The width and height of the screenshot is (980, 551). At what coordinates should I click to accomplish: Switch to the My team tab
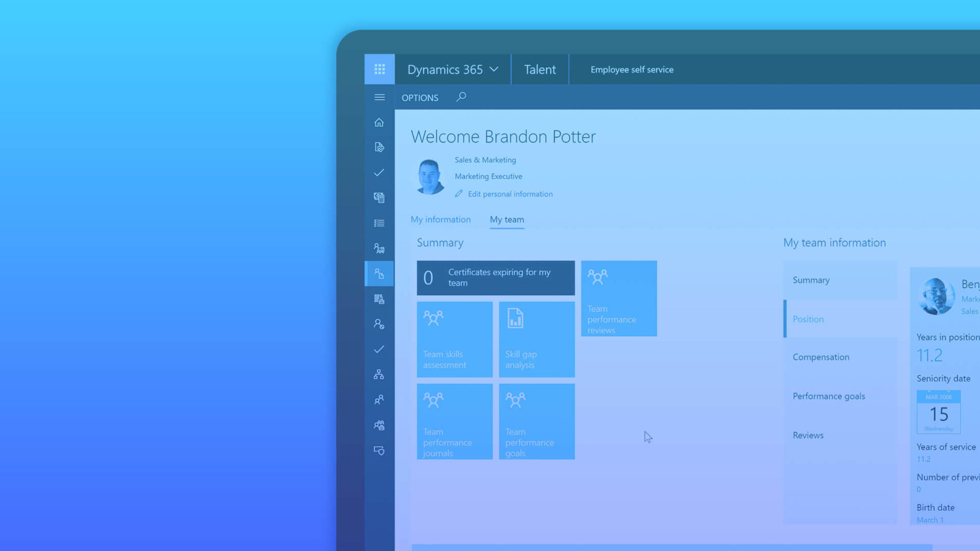[507, 219]
